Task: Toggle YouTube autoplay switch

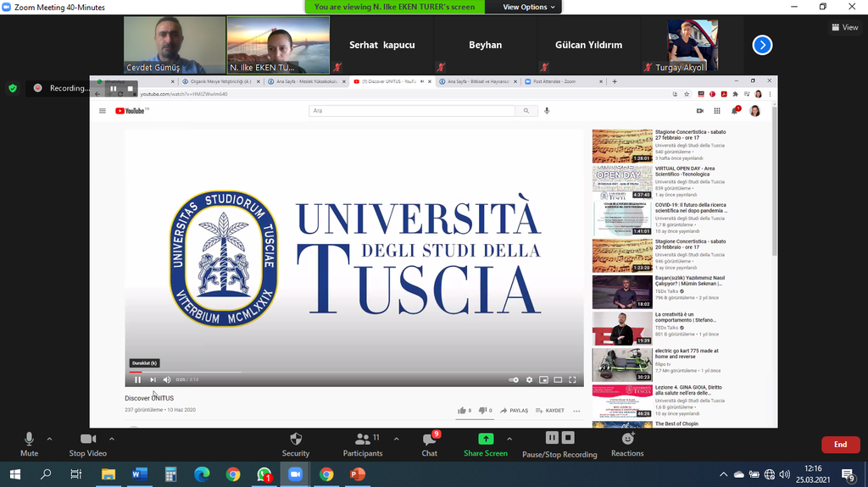Action: click(514, 379)
